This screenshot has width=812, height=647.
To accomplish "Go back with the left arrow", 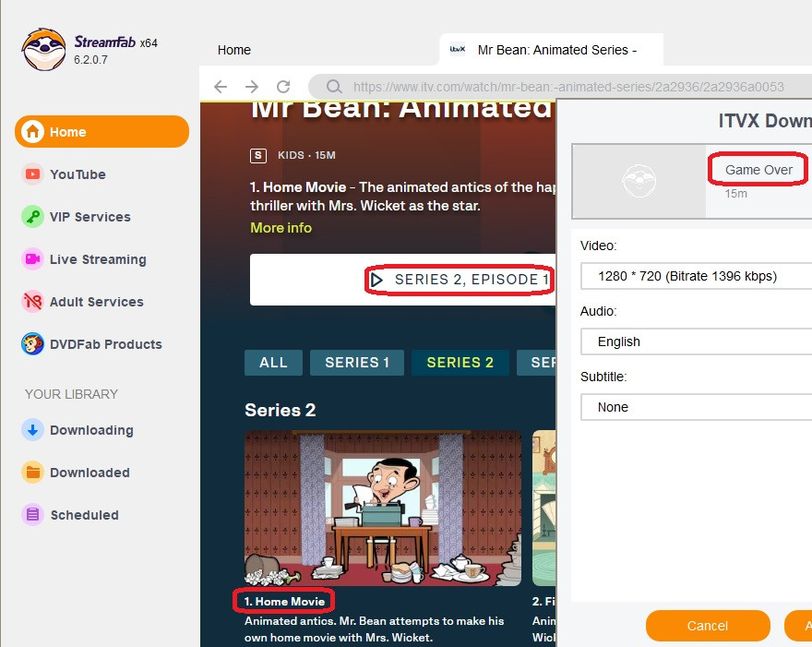I will [221, 87].
